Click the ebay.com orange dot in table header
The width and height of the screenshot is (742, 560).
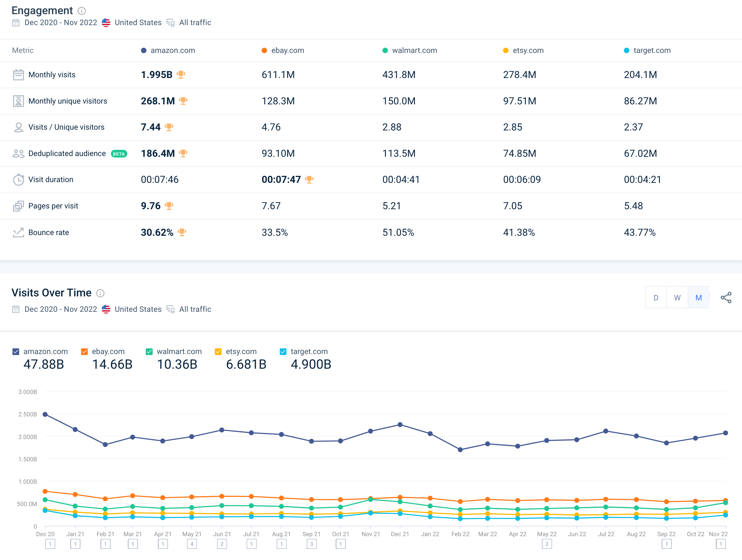point(264,50)
